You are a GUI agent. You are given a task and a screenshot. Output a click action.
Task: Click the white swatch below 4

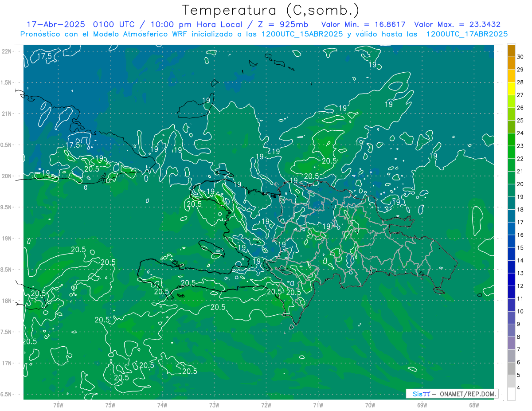click(x=511, y=394)
